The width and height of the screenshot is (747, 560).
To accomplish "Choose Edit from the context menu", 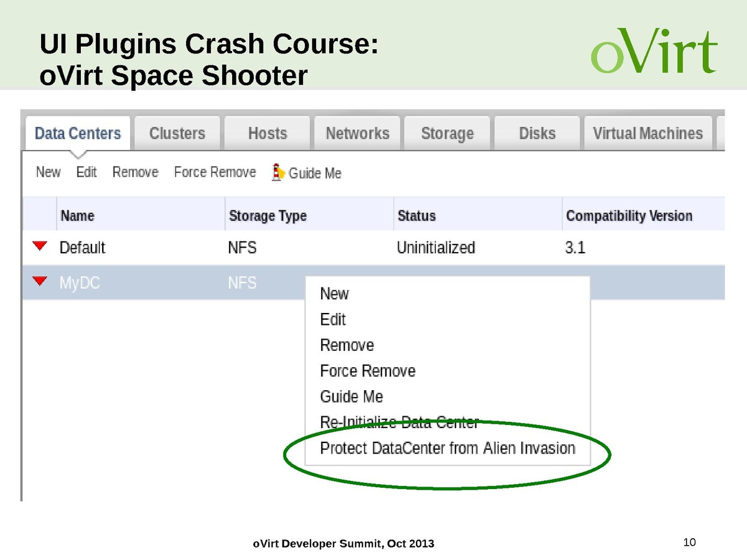I will tap(332, 319).
